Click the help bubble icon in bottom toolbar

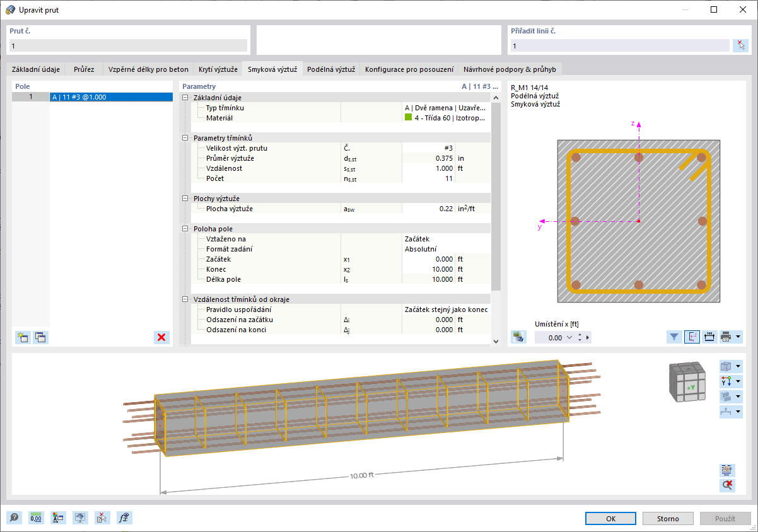13,518
